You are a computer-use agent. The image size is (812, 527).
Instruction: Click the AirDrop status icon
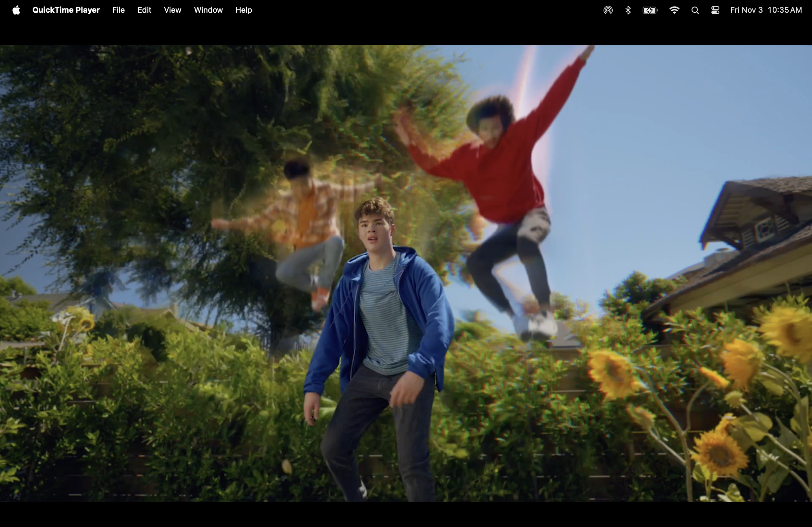tap(608, 10)
